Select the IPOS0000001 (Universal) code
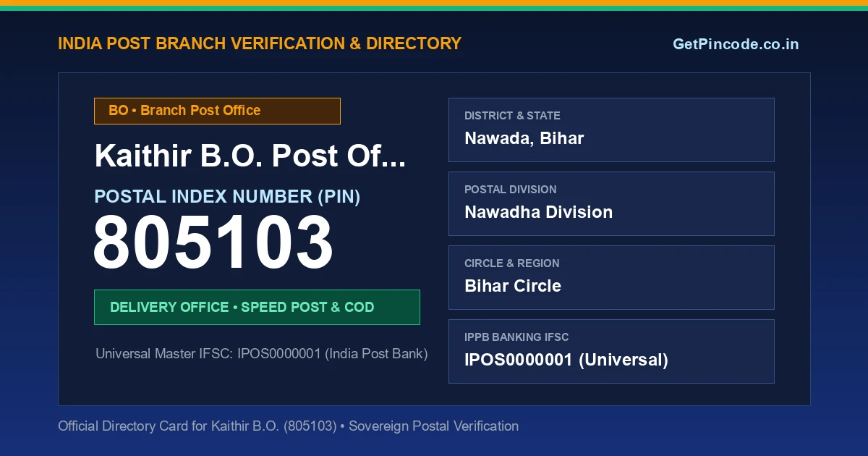 point(566,360)
